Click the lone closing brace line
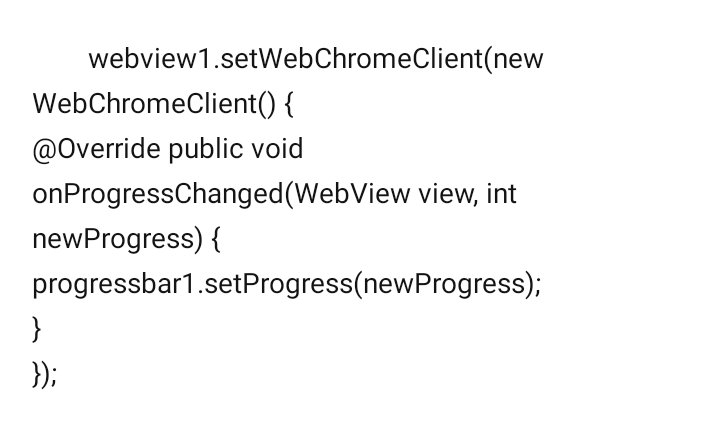 37,329
